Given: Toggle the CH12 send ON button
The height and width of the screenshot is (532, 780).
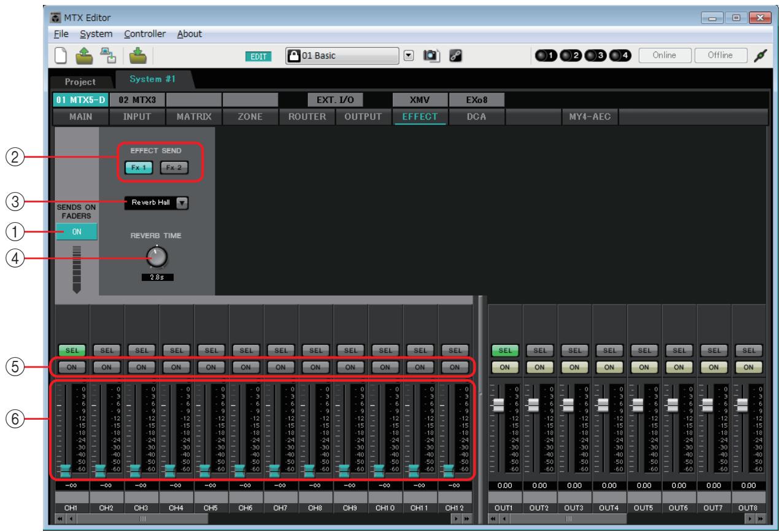Looking at the screenshot, I should [x=455, y=367].
